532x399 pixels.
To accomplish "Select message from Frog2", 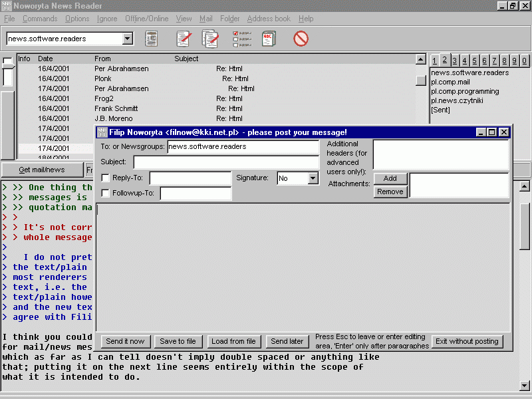I will (217, 98).
